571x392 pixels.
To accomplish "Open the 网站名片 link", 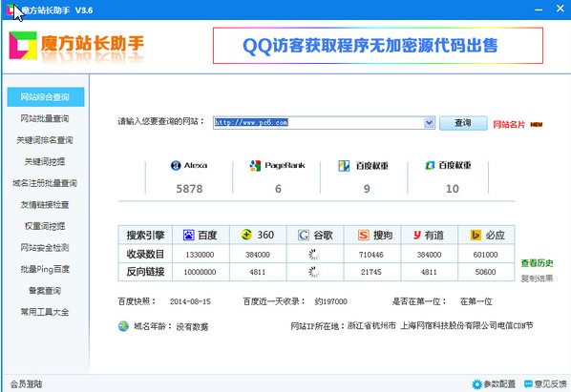I will 509,125.
